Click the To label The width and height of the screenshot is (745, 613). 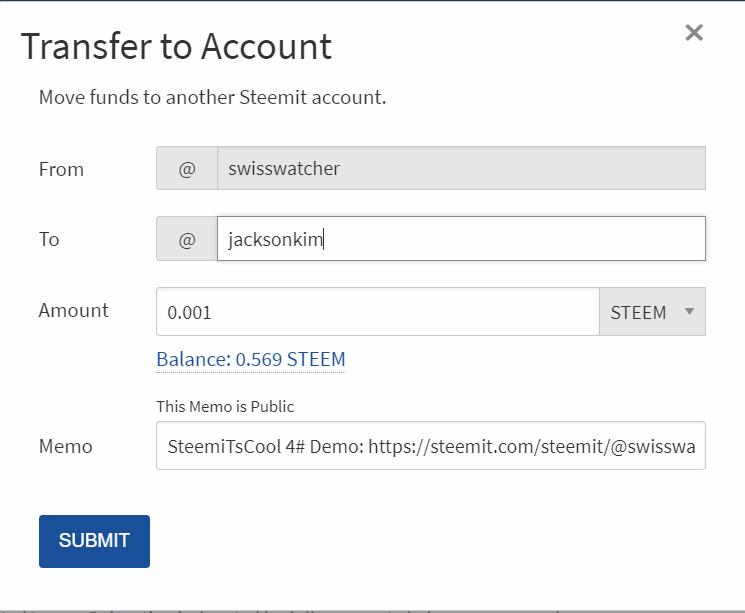tap(49, 240)
